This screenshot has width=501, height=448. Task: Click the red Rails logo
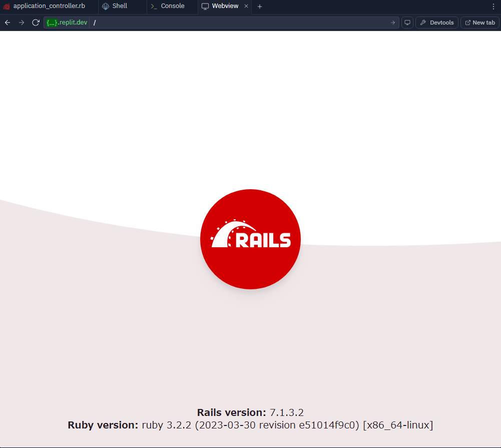[250, 239]
